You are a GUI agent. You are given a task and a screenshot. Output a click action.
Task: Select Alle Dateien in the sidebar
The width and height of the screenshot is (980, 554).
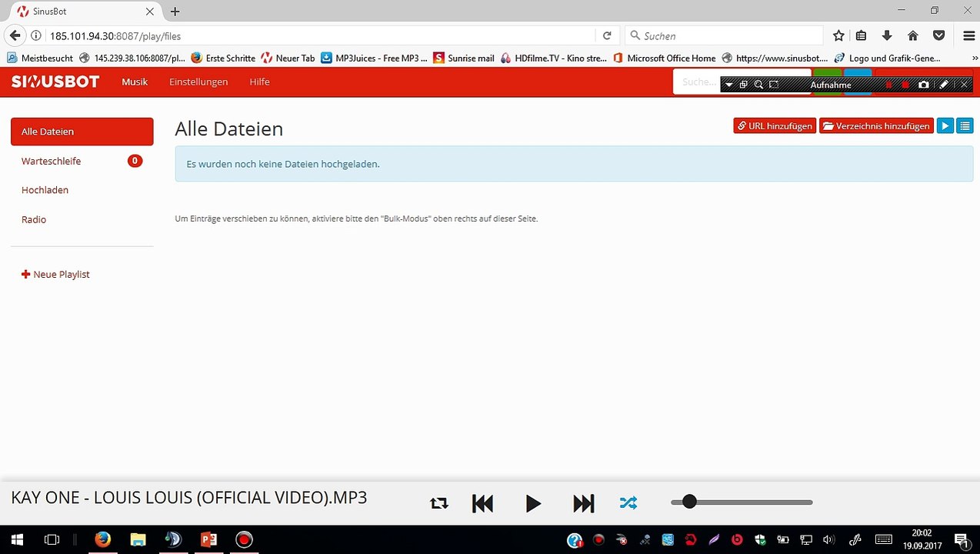[x=82, y=132]
